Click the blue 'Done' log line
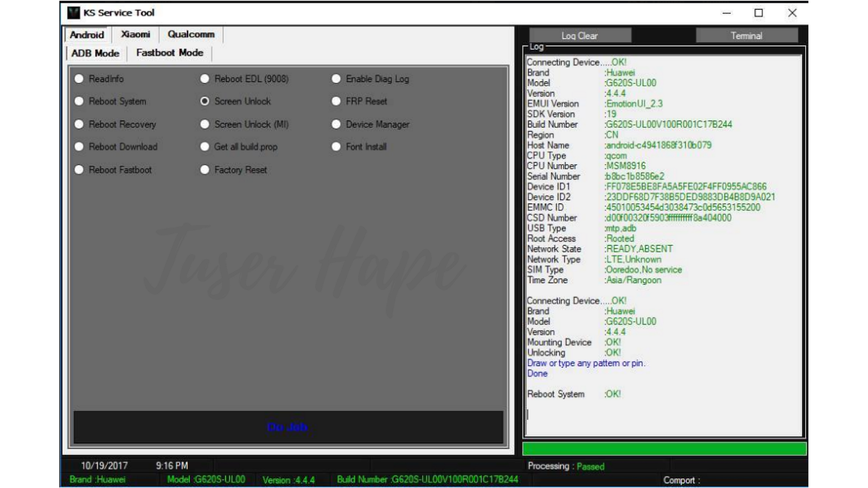Screen dimensions: 868x488 click(x=537, y=374)
